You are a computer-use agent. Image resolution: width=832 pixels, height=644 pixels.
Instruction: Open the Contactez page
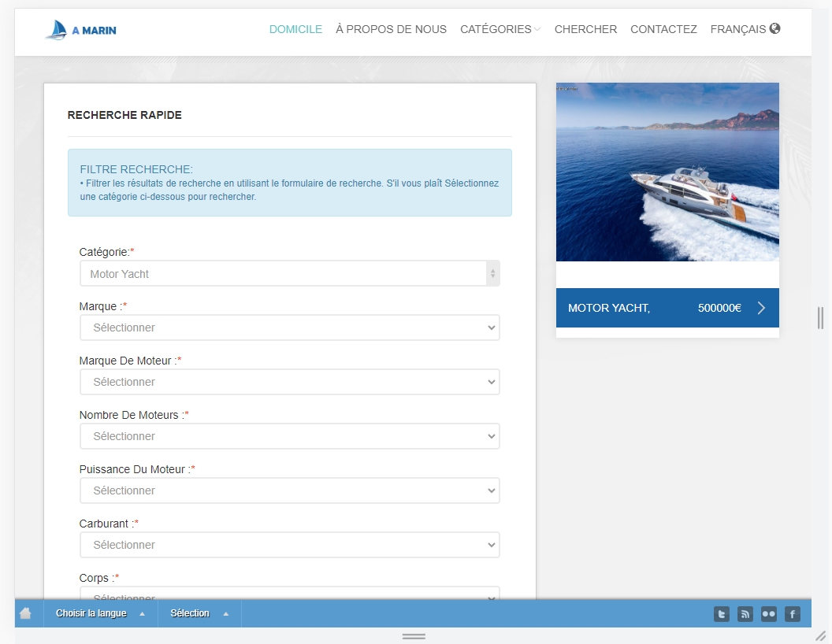point(664,29)
